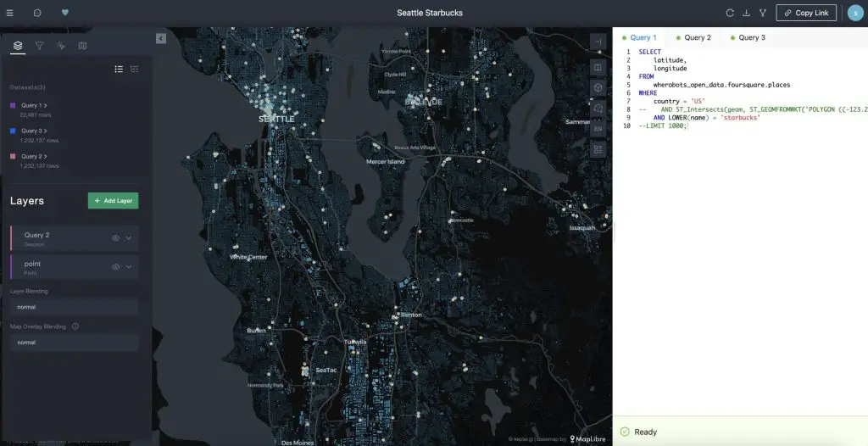Click the collapse map controls arrow icon
Image resolution: width=868 pixels, height=446 pixels.
598,42
